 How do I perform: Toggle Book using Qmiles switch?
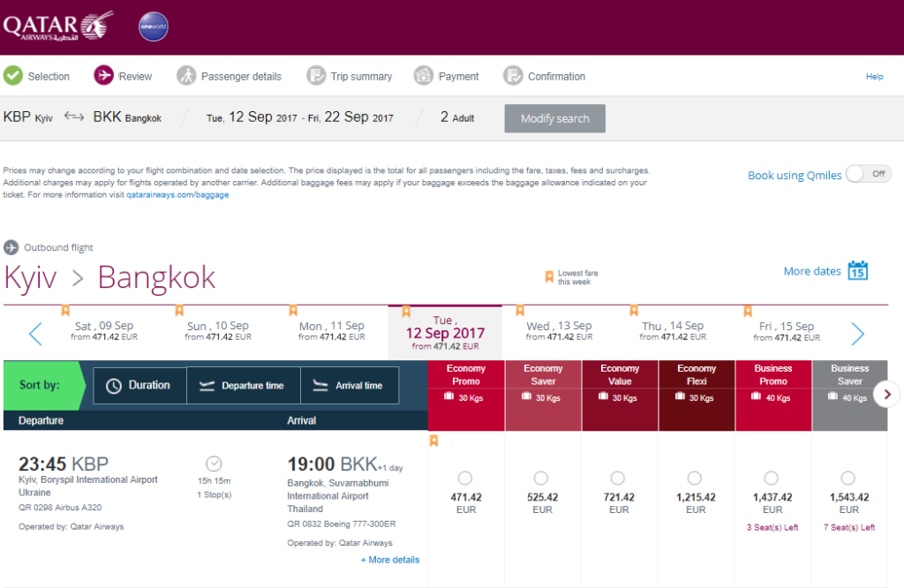pos(869,174)
